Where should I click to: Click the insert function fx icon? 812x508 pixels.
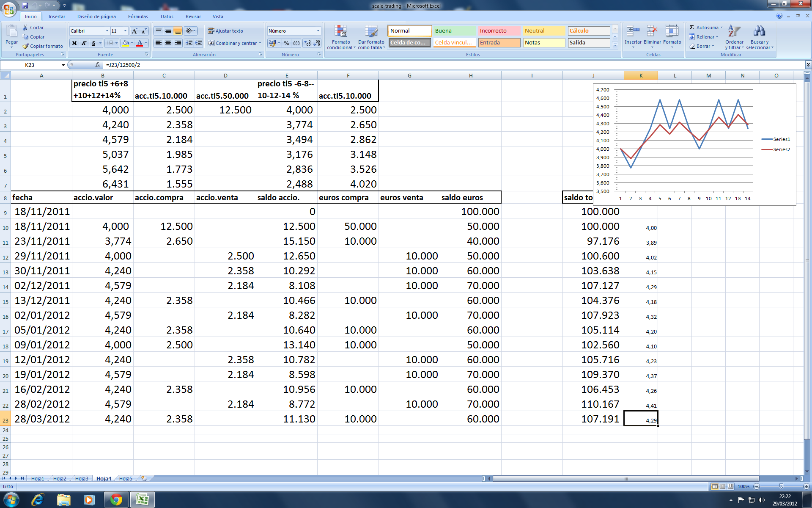tap(98, 65)
